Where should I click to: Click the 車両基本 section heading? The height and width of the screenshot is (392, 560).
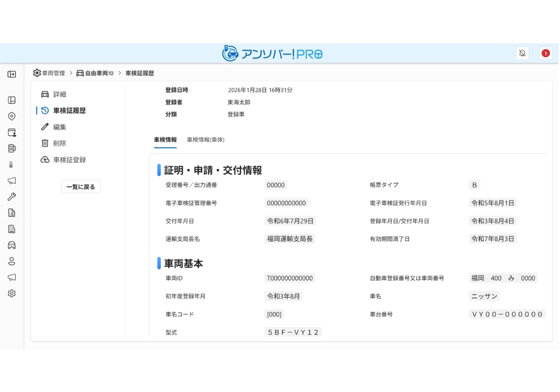pos(183,264)
